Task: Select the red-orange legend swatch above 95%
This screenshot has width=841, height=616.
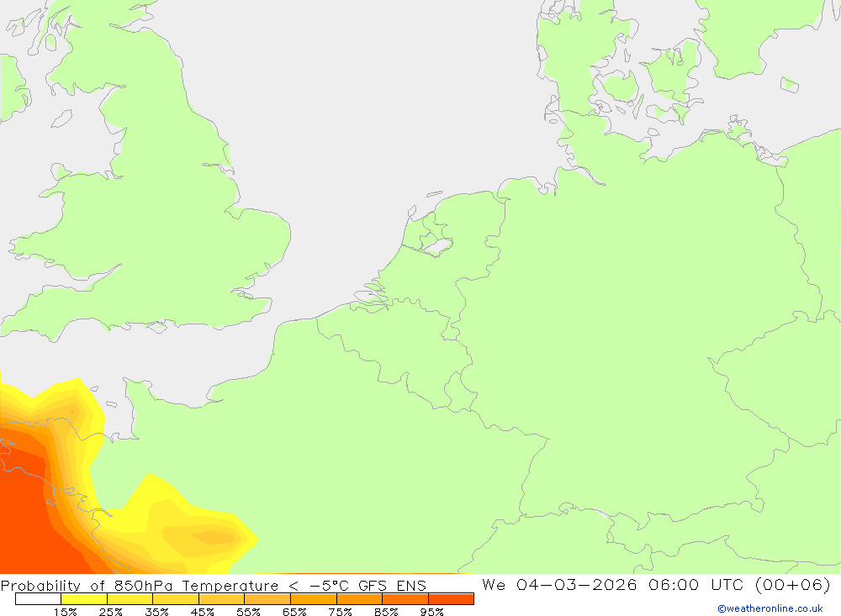Action: (x=451, y=599)
